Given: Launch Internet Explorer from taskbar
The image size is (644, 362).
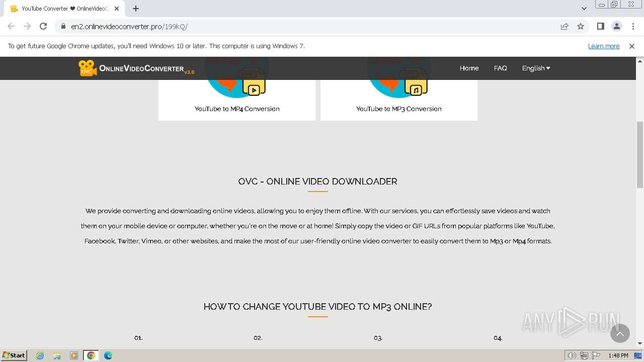Looking at the screenshot, I should pos(40,355).
